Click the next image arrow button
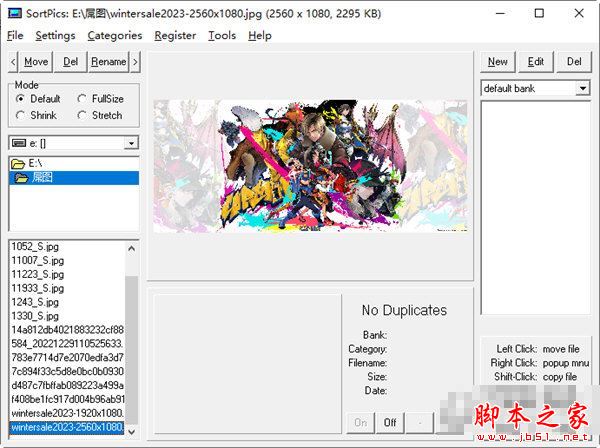 tap(135, 62)
